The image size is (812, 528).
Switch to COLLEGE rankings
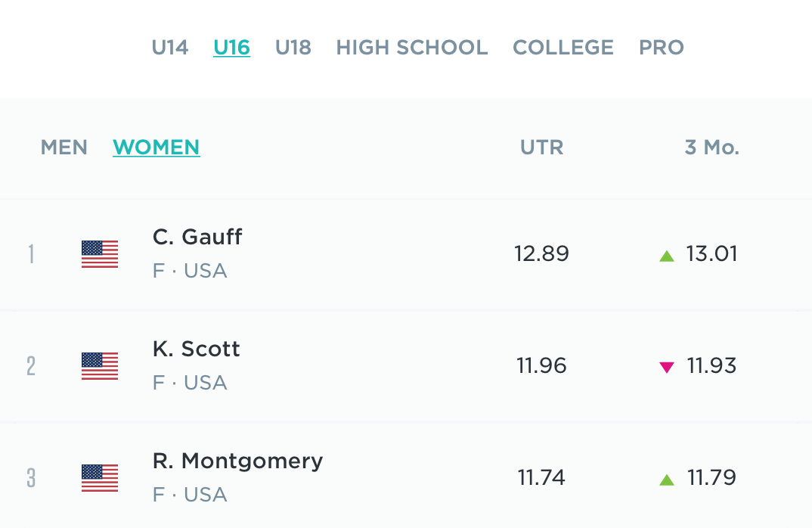point(563,48)
